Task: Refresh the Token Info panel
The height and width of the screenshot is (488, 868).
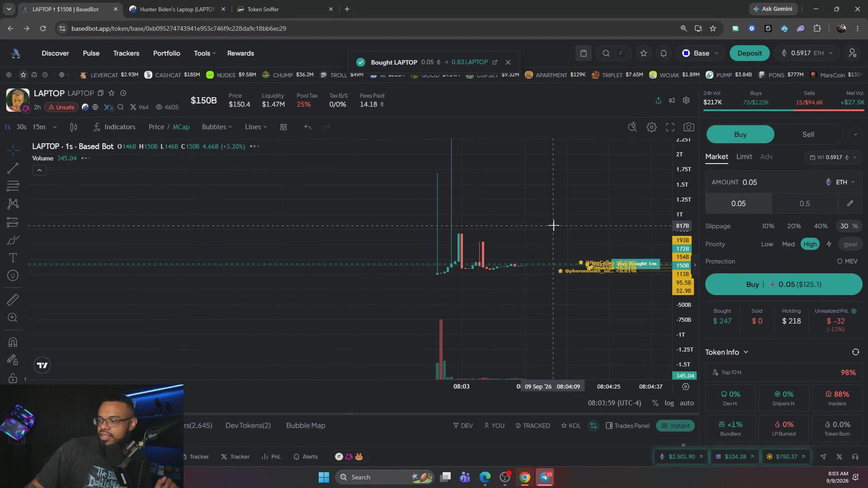Action: tap(855, 352)
